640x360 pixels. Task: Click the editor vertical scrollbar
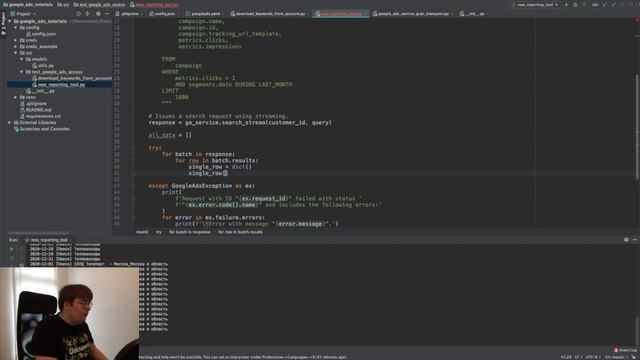[x=638, y=127]
